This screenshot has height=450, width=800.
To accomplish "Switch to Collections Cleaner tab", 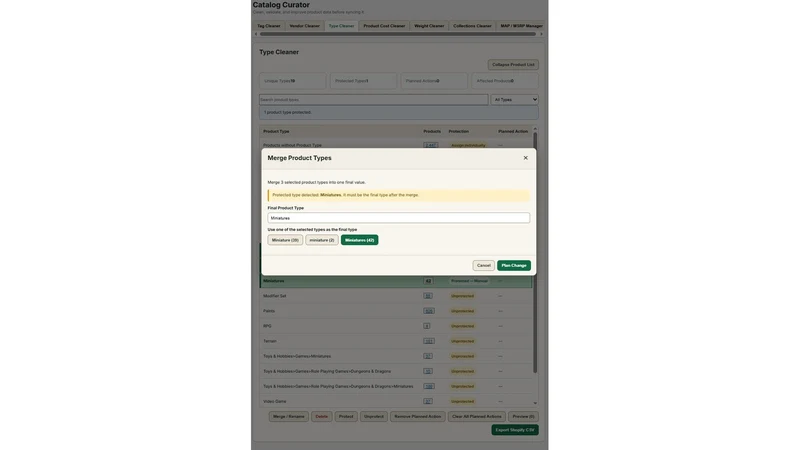I will (472, 26).
